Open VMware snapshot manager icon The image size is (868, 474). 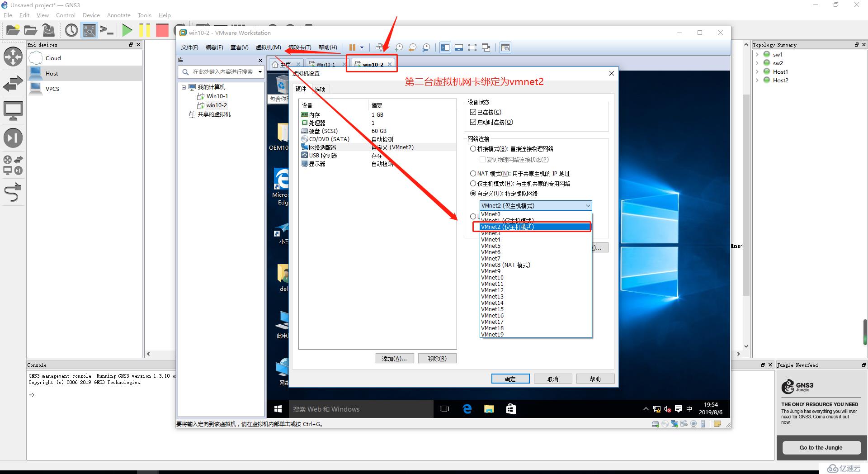click(x=426, y=47)
